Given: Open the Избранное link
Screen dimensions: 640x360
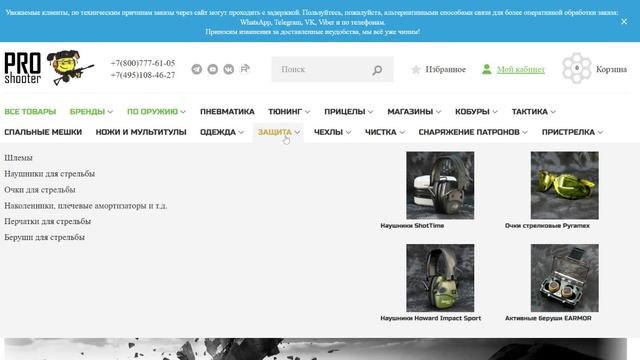Looking at the screenshot, I should [x=445, y=69].
